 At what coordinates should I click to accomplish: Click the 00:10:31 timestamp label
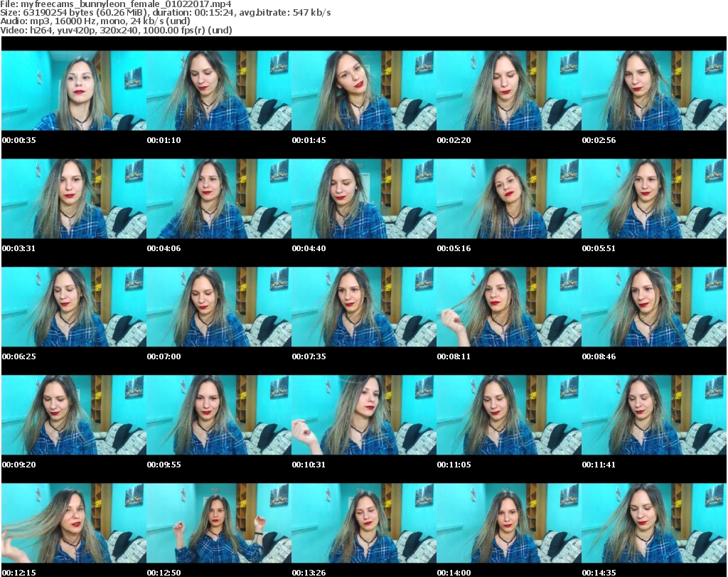point(309,465)
